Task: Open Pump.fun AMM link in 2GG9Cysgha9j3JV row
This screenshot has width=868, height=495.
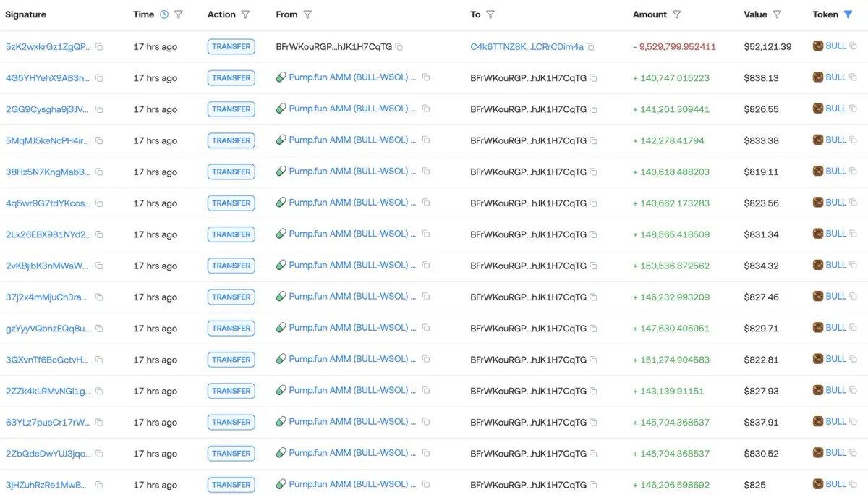Action: pos(352,109)
